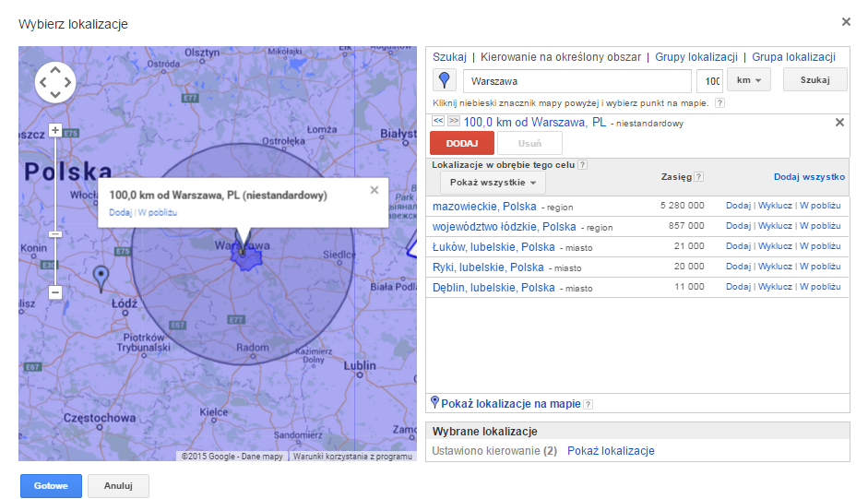Click the map pan navigation control
This screenshot has width=868, height=499.
pos(54,83)
